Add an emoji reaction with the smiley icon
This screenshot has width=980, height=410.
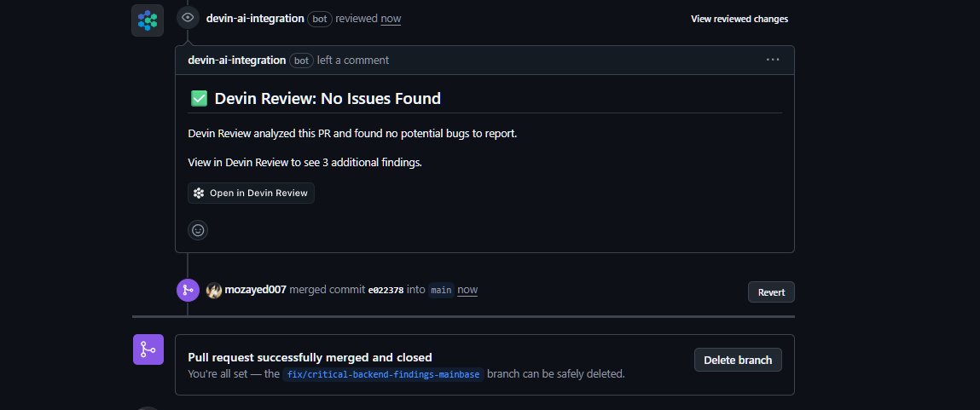coord(198,230)
